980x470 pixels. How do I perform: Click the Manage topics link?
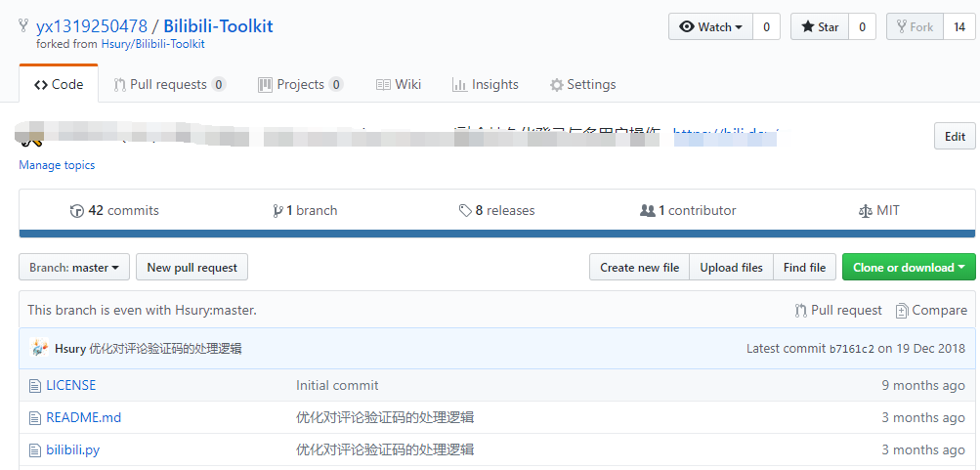pyautogui.click(x=57, y=165)
